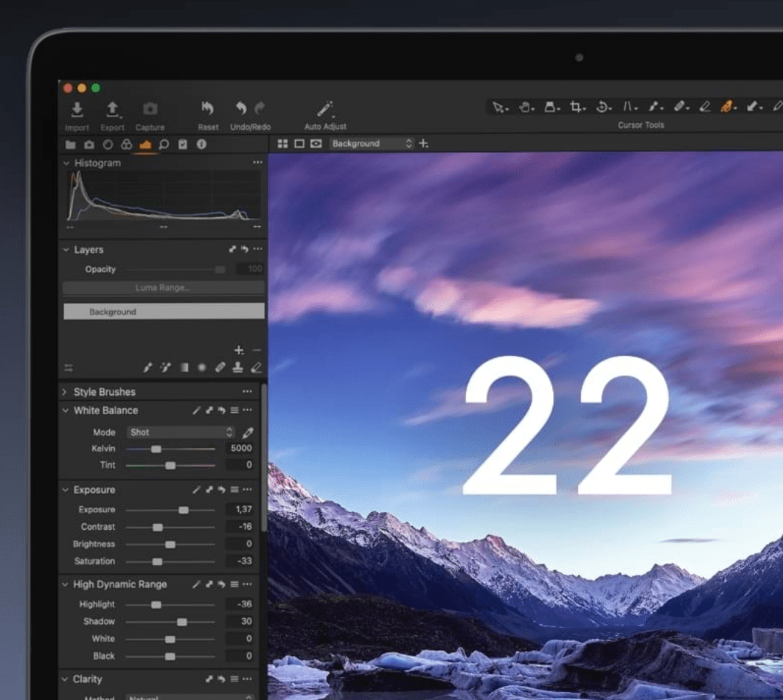The width and height of the screenshot is (783, 700).
Task: Click the Contrast value field -16
Action: (x=240, y=527)
